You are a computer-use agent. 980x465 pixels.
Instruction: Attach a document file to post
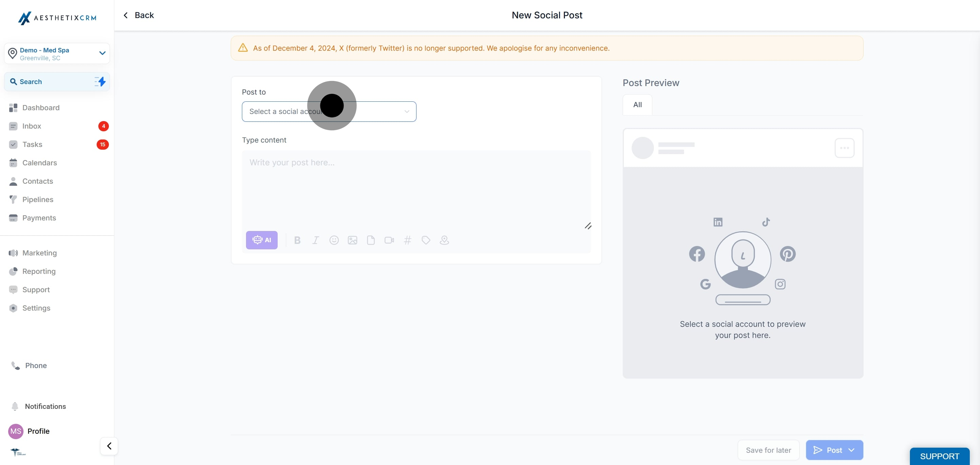[371, 240]
